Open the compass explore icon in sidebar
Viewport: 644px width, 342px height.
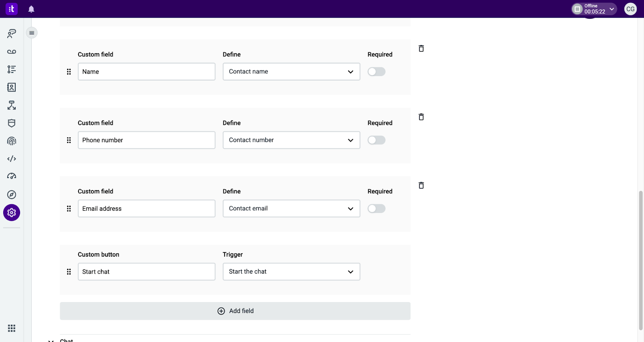click(12, 195)
